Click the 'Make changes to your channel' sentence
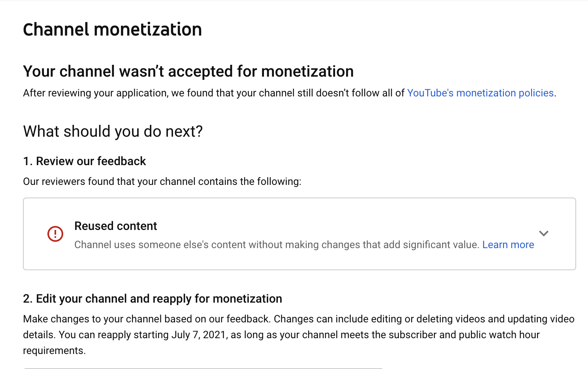Screen dimensions: 588x369 point(147,319)
